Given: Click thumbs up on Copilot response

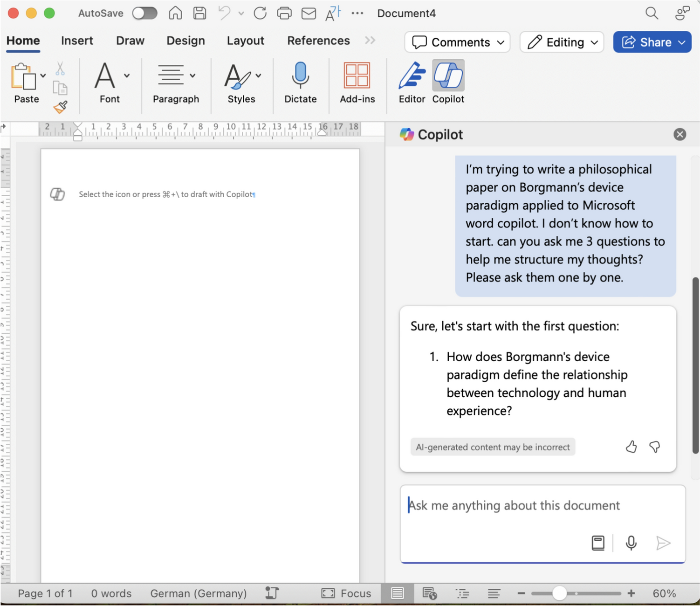Looking at the screenshot, I should coord(631,447).
